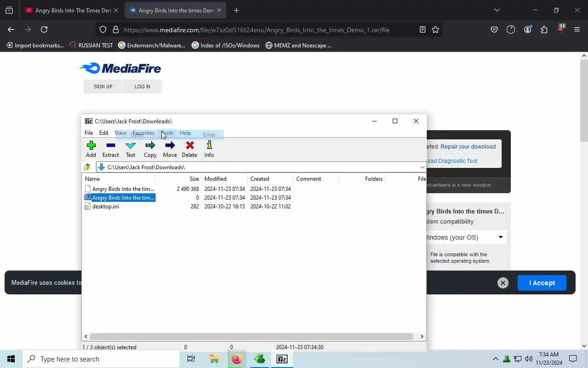The image size is (588, 368).
Task: Open the notifications action center
Action: [573, 359]
